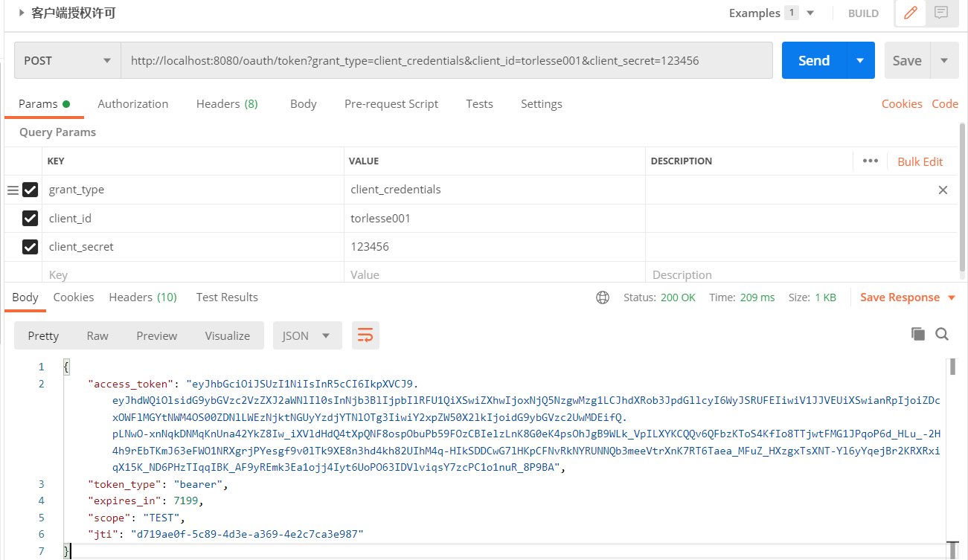Select the response Body tab
This screenshot has width=968, height=560.
pyautogui.click(x=25, y=297)
